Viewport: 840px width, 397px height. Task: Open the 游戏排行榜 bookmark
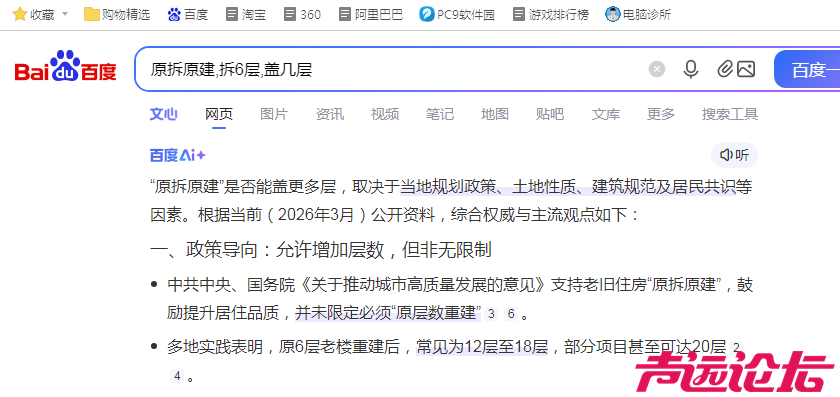(551, 14)
